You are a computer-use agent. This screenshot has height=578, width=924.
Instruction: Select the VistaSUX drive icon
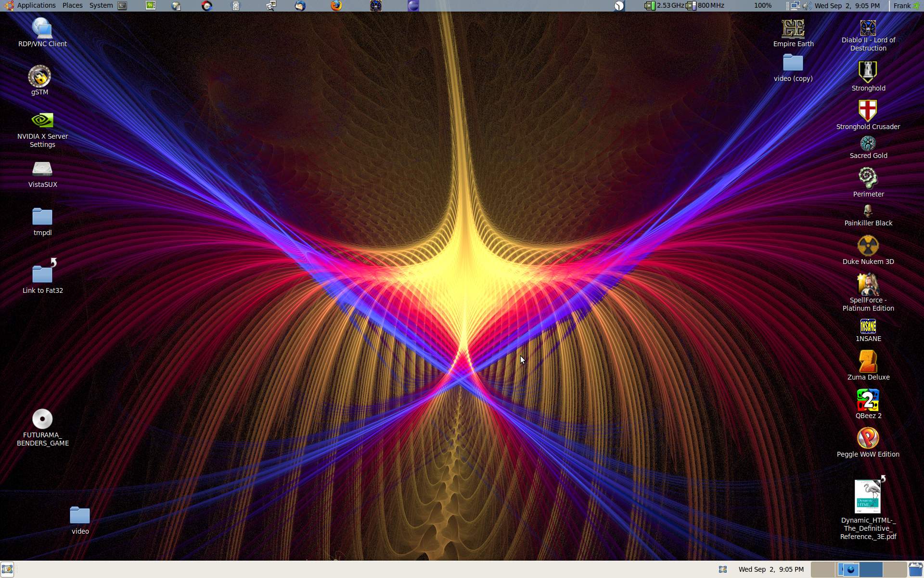(x=42, y=174)
